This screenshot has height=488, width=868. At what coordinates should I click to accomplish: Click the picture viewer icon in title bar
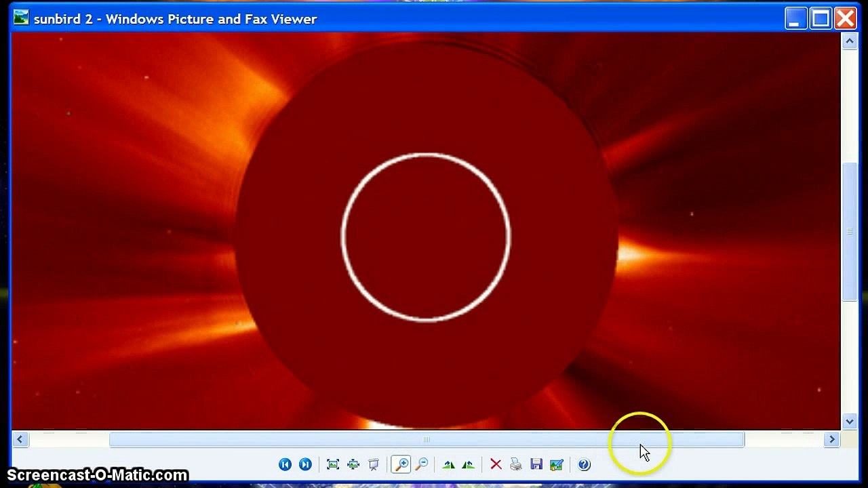click(22, 18)
